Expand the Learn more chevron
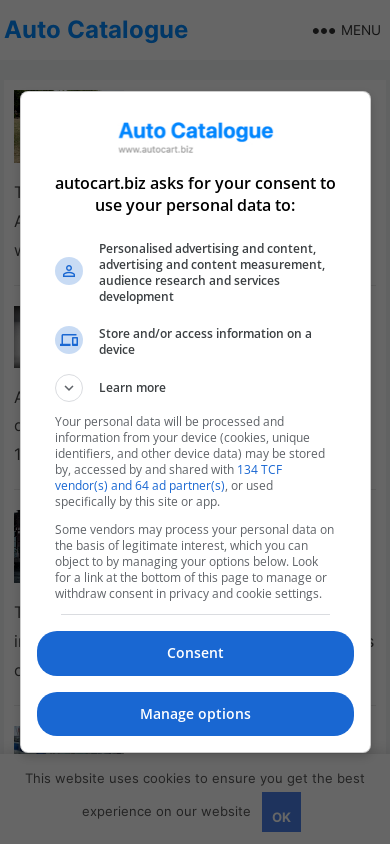This screenshot has width=390, height=844. tap(69, 388)
